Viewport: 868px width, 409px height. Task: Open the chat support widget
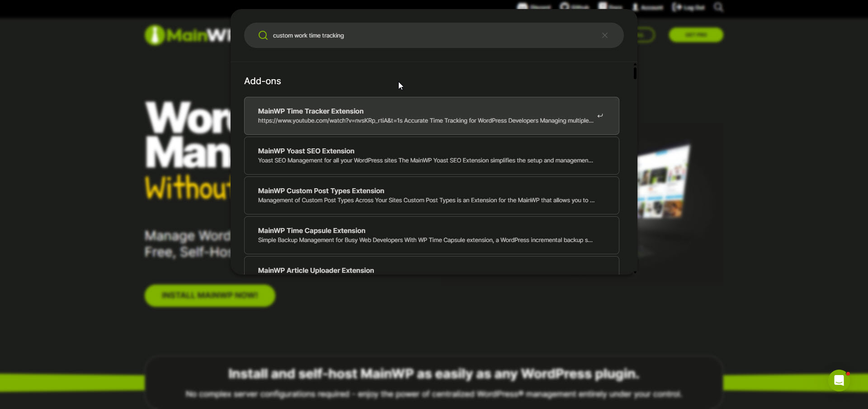[839, 380]
